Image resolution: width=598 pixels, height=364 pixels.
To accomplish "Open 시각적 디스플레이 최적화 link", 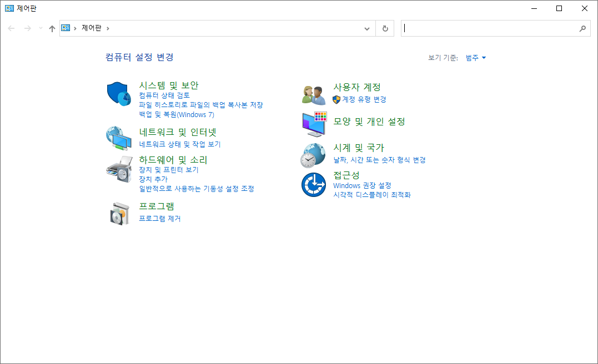I will 372,195.
